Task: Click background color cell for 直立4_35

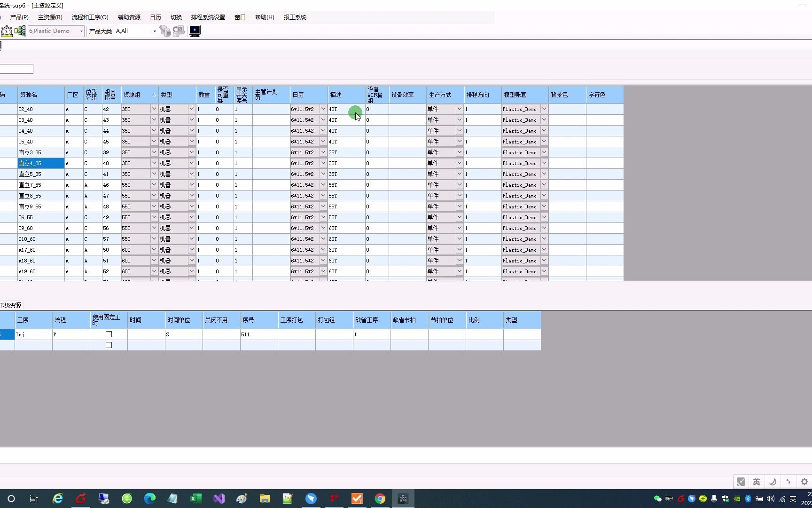Action: [567, 163]
